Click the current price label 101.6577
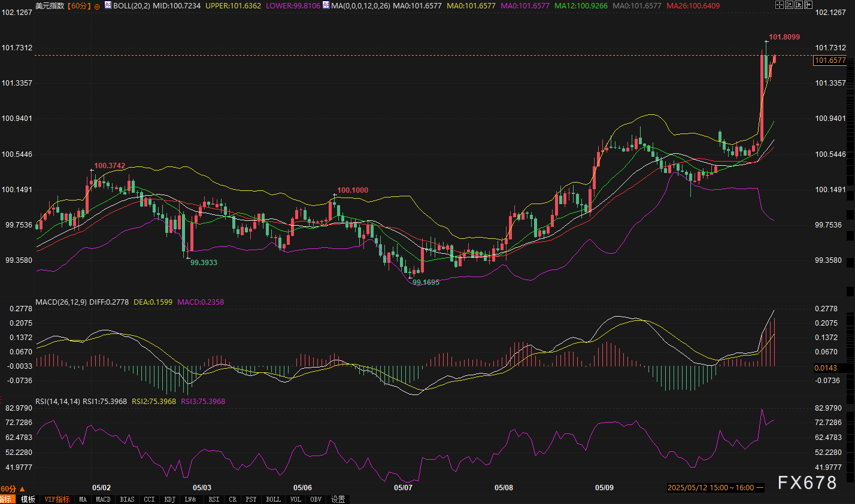The height and width of the screenshot is (504, 855). (x=830, y=60)
